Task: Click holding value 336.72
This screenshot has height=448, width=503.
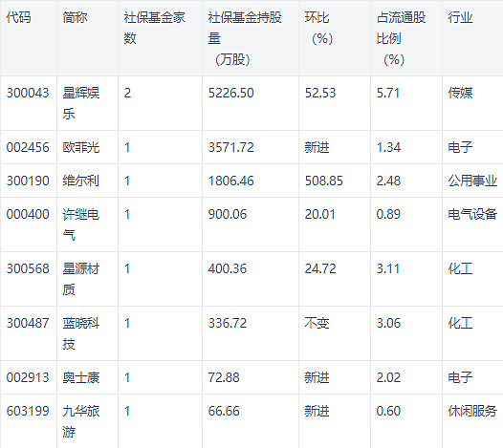Action: [228, 323]
